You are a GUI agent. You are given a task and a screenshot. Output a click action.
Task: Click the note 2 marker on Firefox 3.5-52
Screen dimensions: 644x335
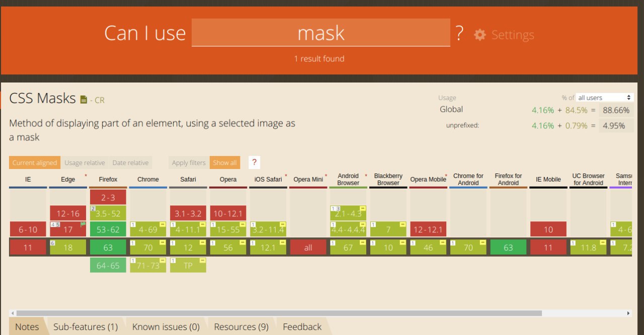coord(93,208)
